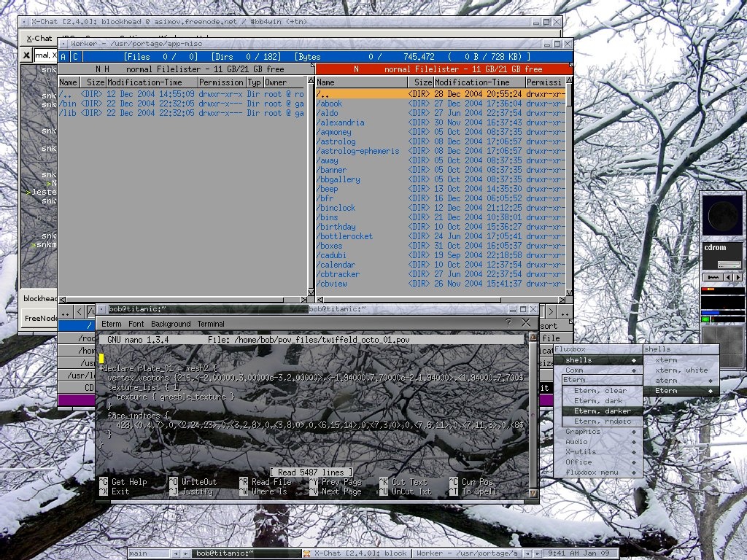Choose 'Eterm, rndpic' menu entry
Image resolution: width=747 pixels, height=560 pixels.
tap(602, 421)
